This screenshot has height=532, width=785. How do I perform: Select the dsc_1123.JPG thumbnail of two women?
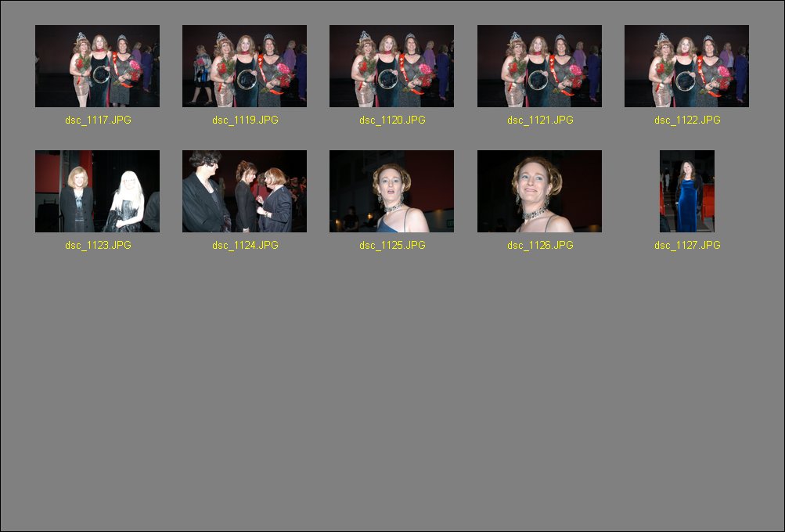pos(97,191)
